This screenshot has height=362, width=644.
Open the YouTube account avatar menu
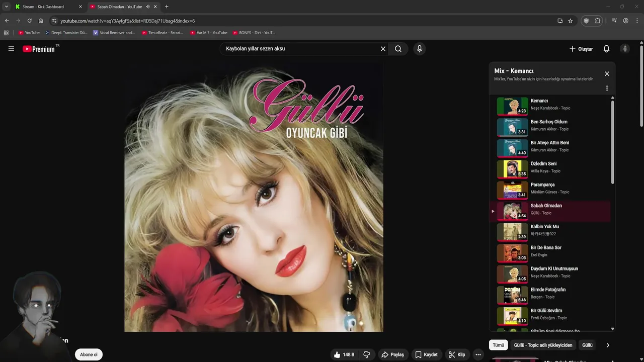tap(625, 49)
